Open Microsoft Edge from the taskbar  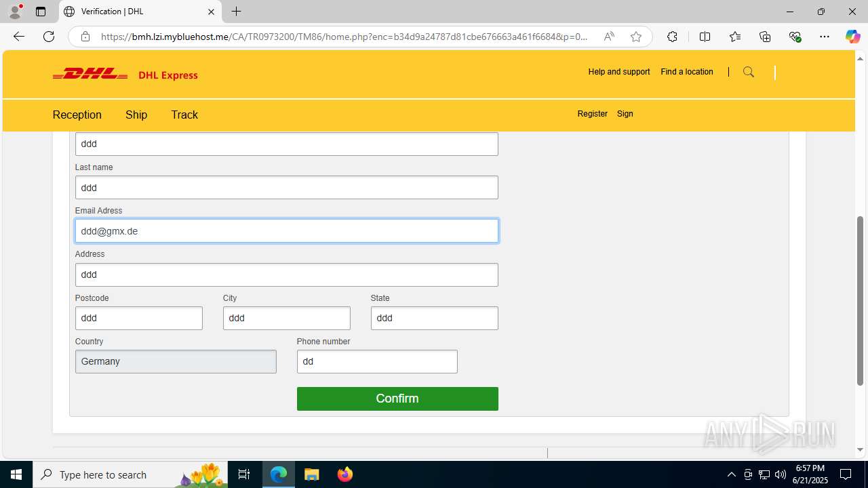[x=279, y=474]
